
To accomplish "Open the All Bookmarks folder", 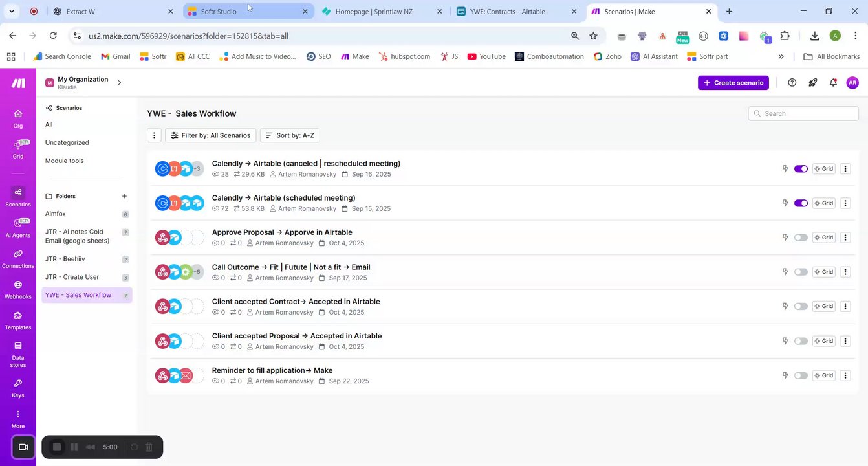I will click(x=832, y=57).
